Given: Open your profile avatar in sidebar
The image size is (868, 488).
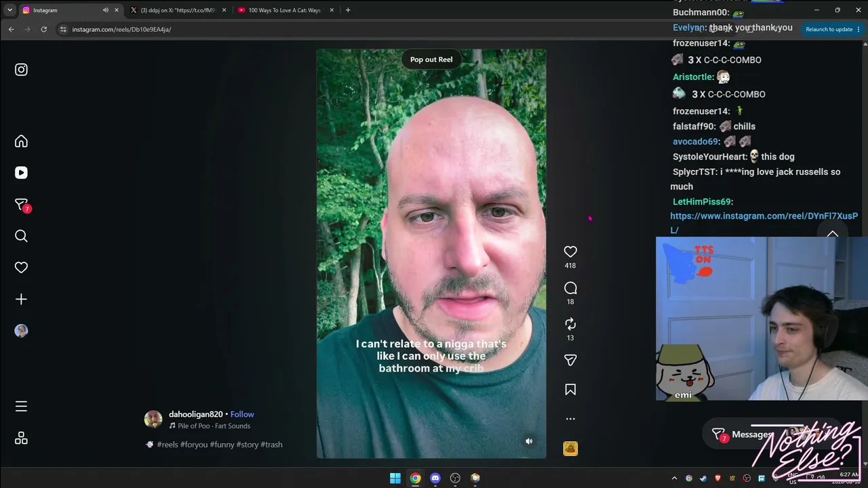Looking at the screenshot, I should tap(21, 331).
